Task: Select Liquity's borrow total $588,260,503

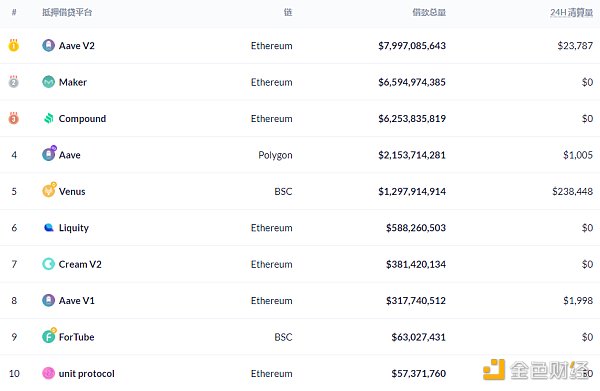Action: (x=416, y=228)
